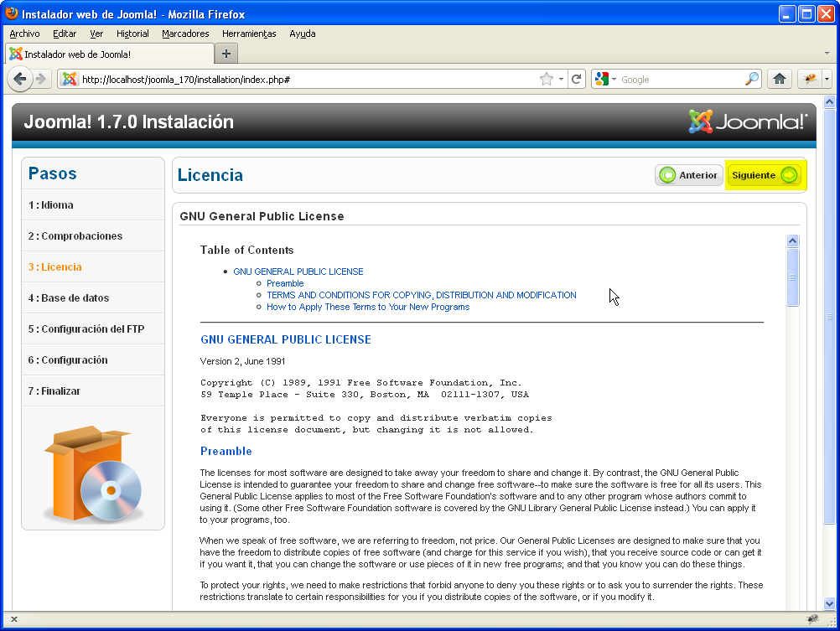
Task: Open the add-on toolbar button dropdown arrow
Action: point(827,80)
